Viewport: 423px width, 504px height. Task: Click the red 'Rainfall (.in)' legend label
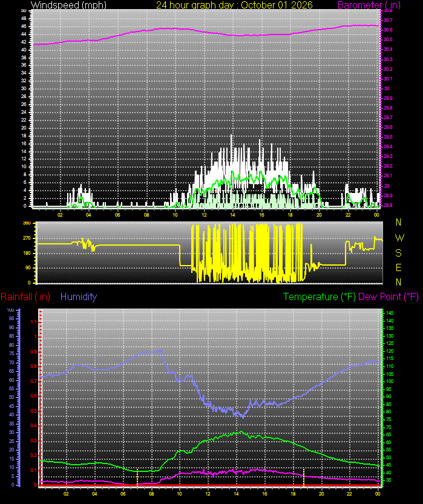25,296
